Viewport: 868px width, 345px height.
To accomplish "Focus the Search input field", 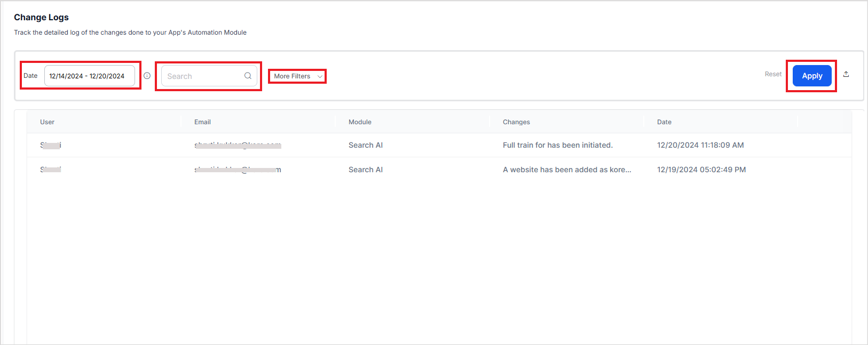I will coord(203,76).
